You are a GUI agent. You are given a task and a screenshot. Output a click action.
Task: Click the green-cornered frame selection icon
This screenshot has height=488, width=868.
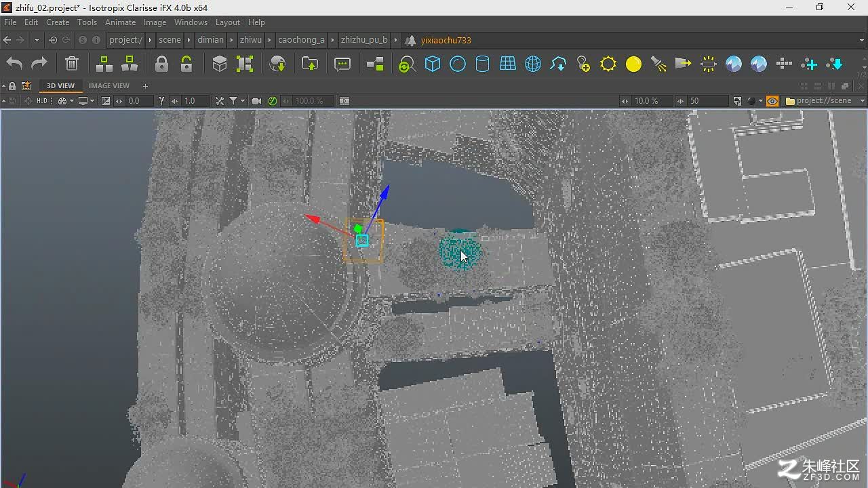coord(245,64)
